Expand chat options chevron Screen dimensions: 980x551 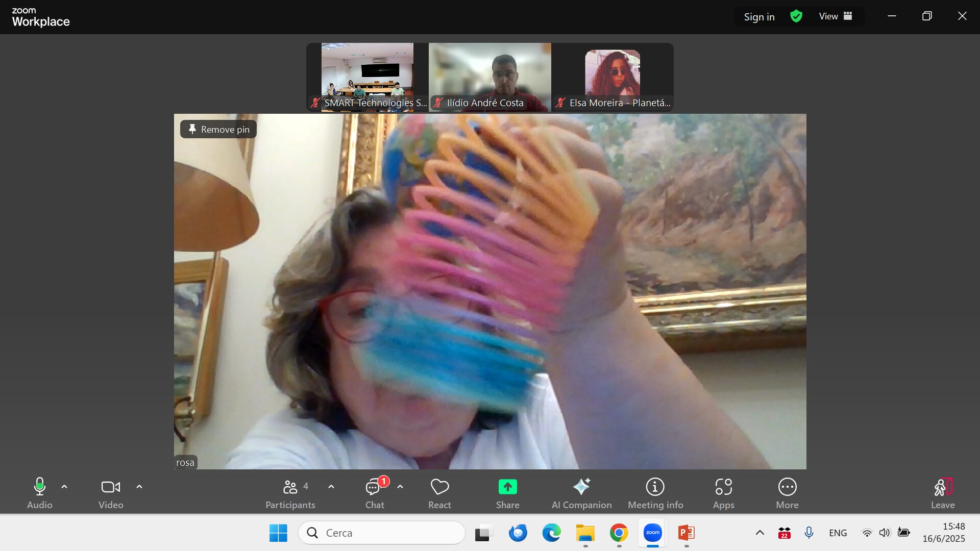(x=400, y=487)
